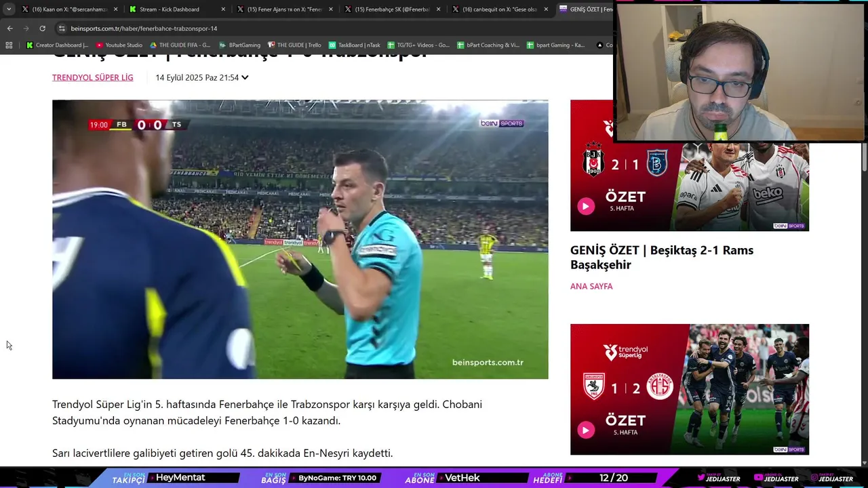Viewport: 868px width, 488px height.
Task: Close the Fenerbahçe SK tab
Action: (439, 9)
